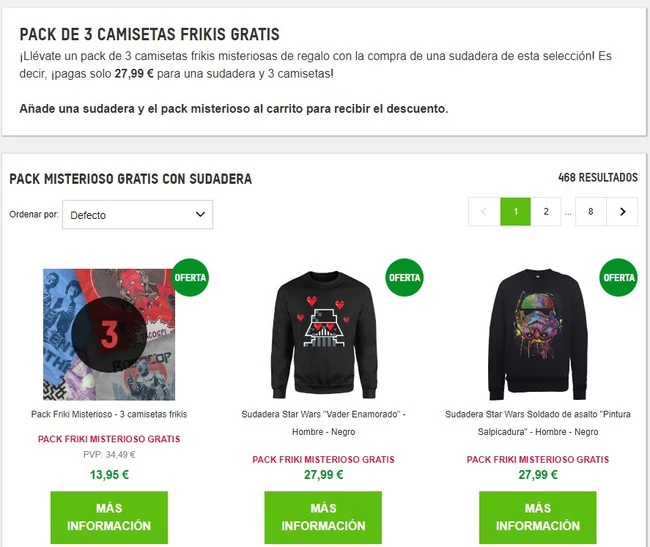Open Sudadera Soldado de asalto title link
The height and width of the screenshot is (547, 650).
point(538,423)
